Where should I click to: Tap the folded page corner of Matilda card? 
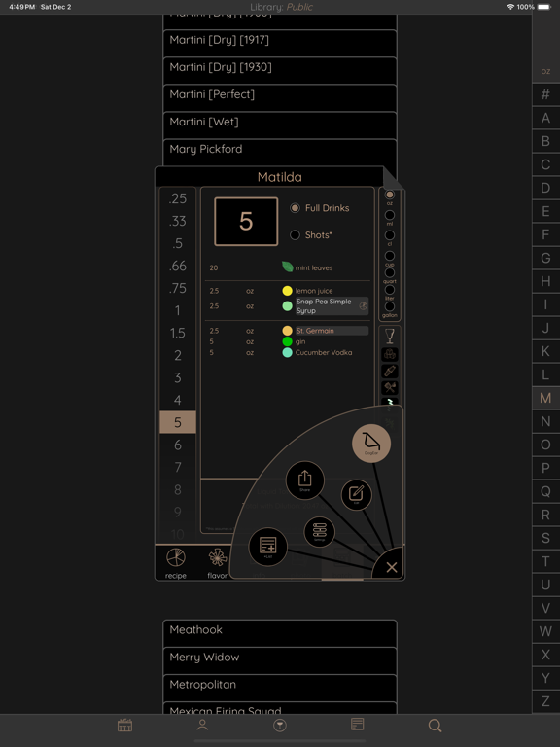pyautogui.click(x=394, y=178)
